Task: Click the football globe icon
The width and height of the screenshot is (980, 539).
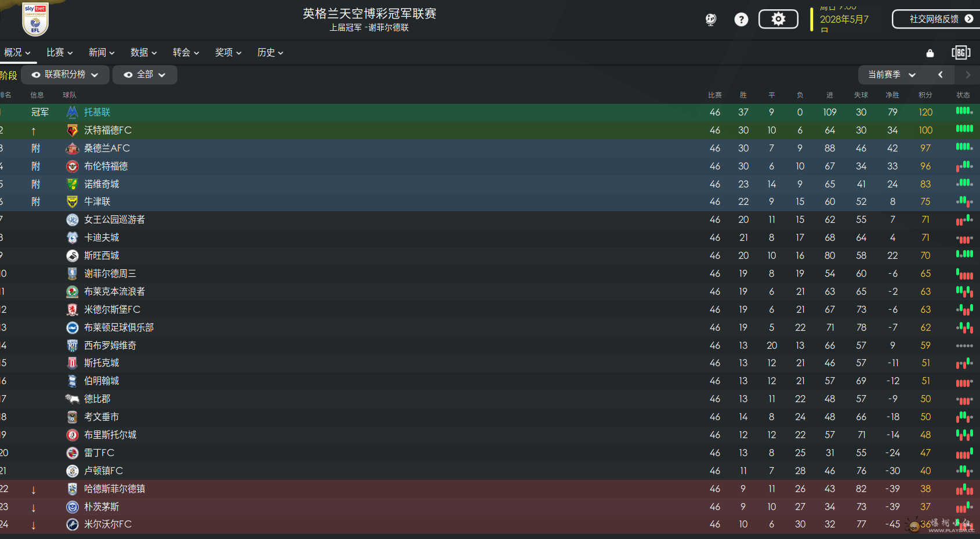Action: (x=711, y=20)
